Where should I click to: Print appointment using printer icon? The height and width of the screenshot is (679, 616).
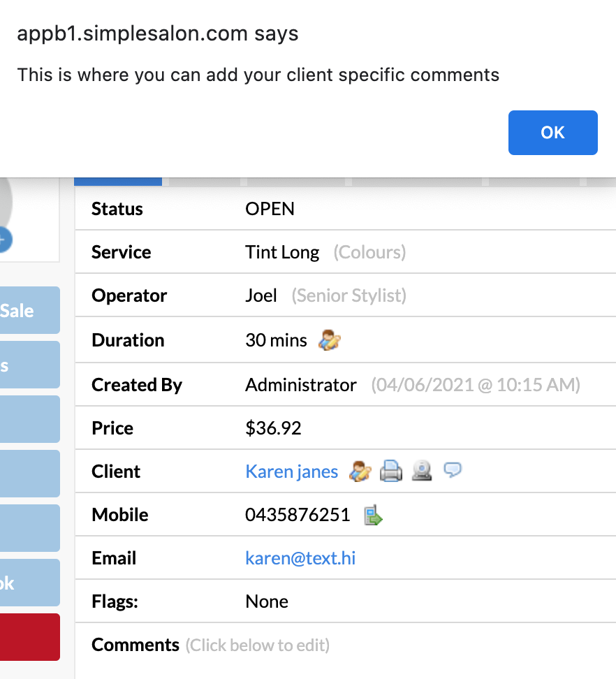click(391, 472)
